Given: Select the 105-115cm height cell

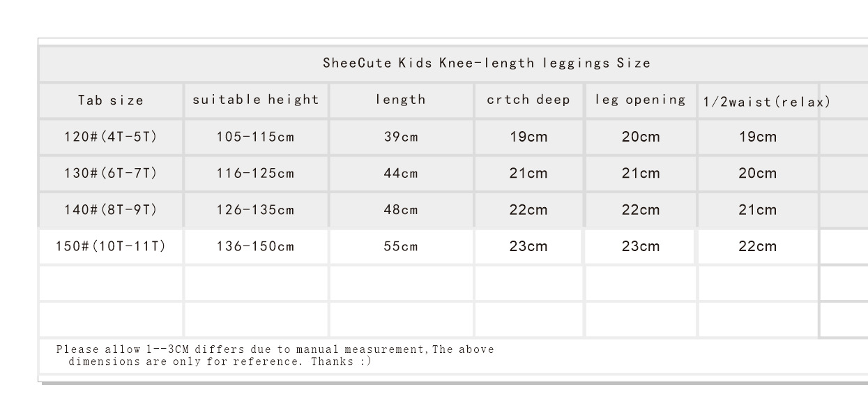Looking at the screenshot, I should tap(256, 137).
